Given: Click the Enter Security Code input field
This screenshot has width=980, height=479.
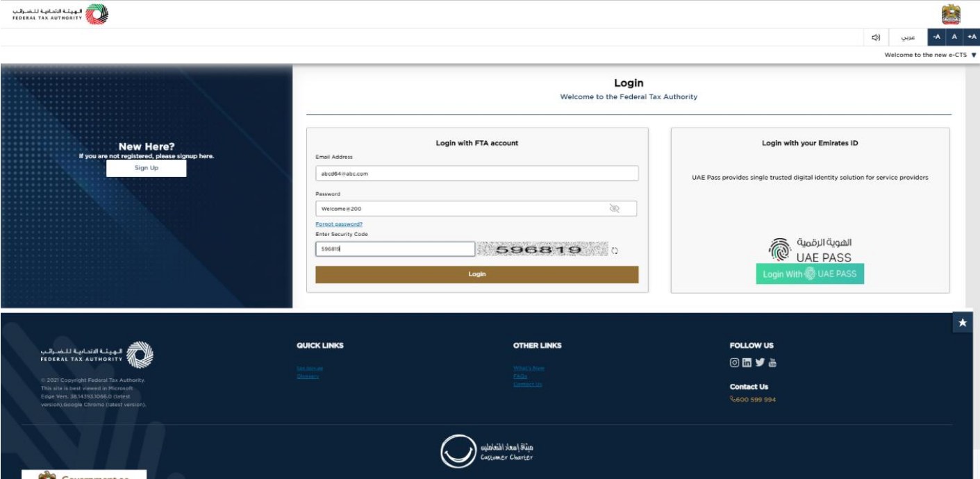Looking at the screenshot, I should (x=395, y=249).
